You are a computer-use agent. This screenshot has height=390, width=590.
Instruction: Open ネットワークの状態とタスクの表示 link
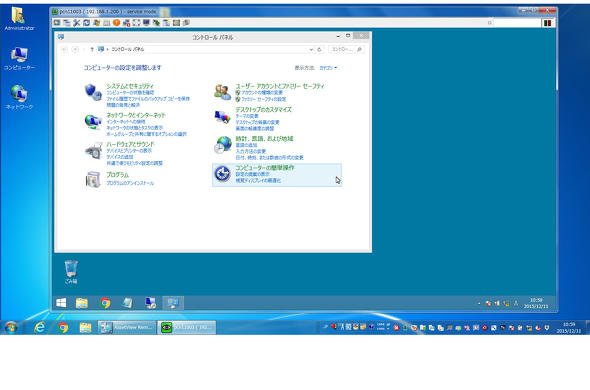tap(135, 128)
